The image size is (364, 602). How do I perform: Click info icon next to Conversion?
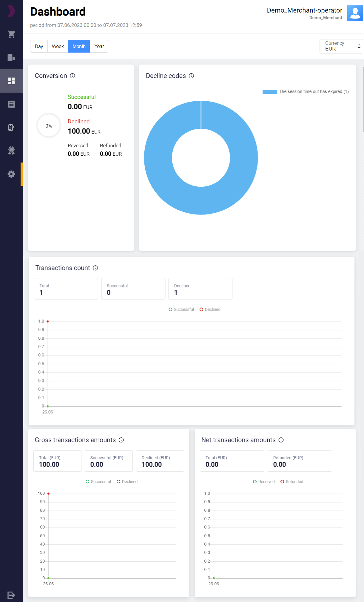[73, 76]
